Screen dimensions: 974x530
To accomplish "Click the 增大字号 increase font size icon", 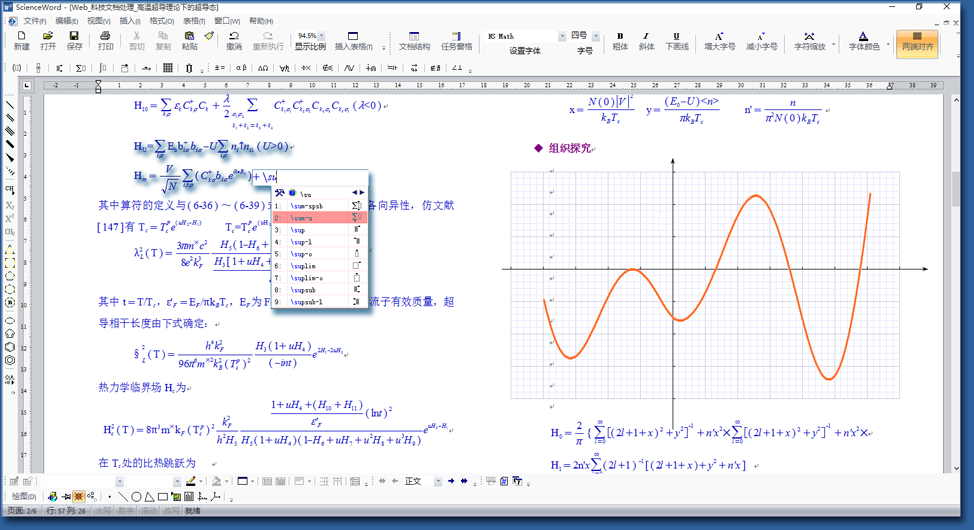I will (x=719, y=40).
